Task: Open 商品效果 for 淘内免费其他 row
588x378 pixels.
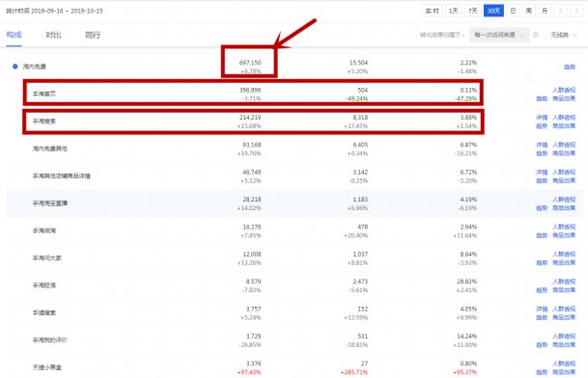Action: 564,153
